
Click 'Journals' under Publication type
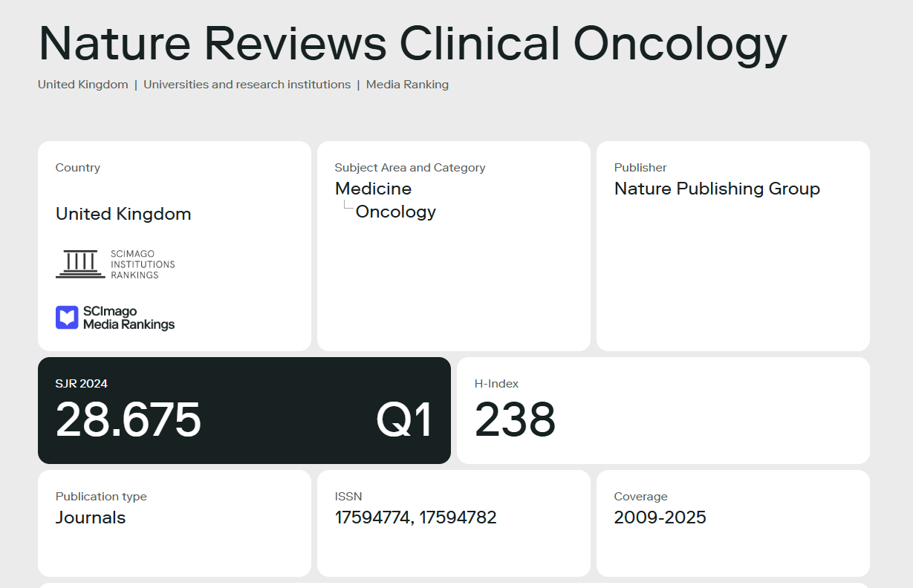tap(91, 517)
